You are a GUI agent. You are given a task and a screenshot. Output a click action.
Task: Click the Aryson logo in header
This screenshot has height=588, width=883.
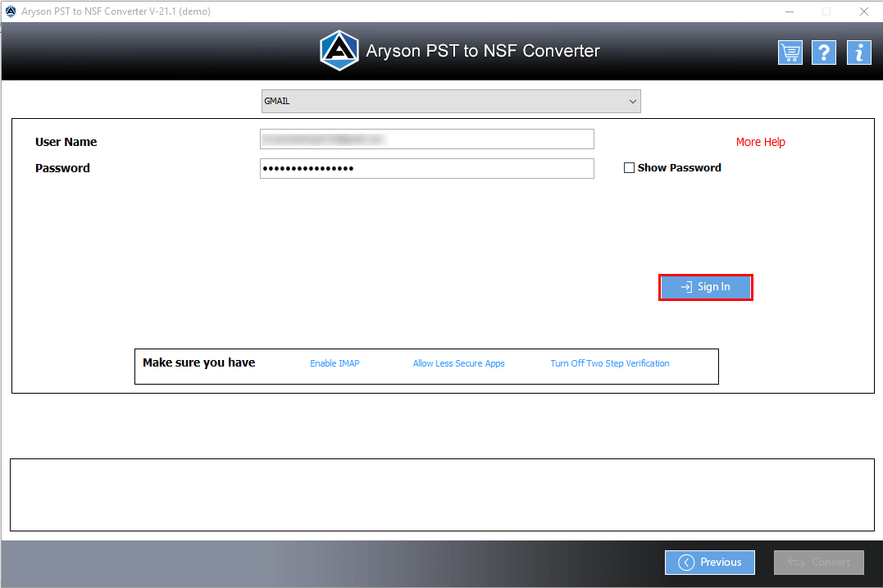coord(339,51)
